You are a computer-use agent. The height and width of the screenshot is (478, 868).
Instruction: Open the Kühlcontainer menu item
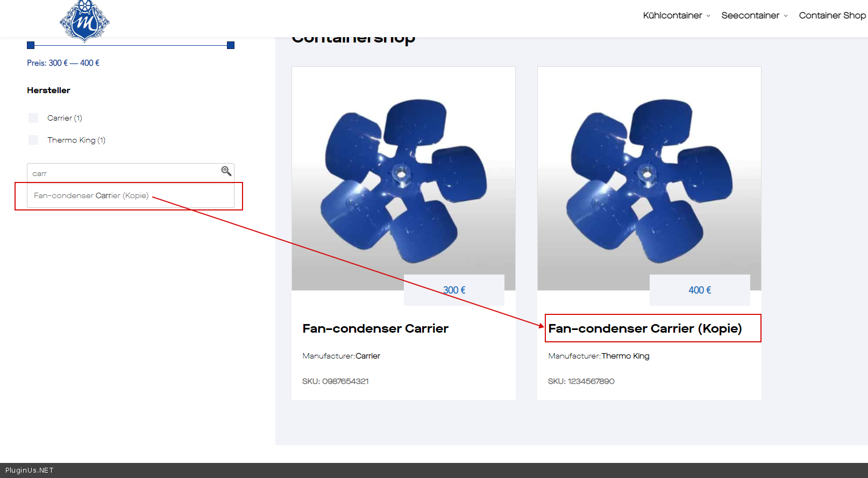[672, 16]
